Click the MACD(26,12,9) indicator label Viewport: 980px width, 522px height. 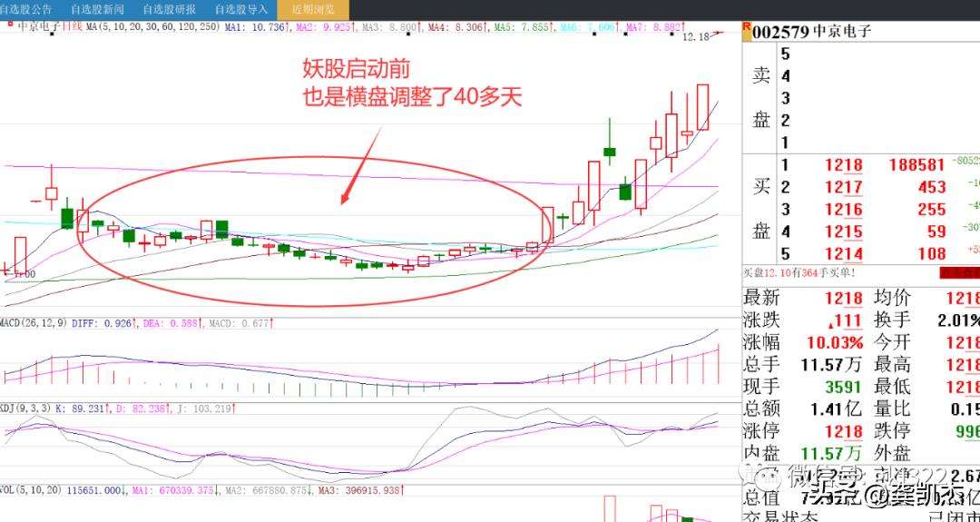34,324
